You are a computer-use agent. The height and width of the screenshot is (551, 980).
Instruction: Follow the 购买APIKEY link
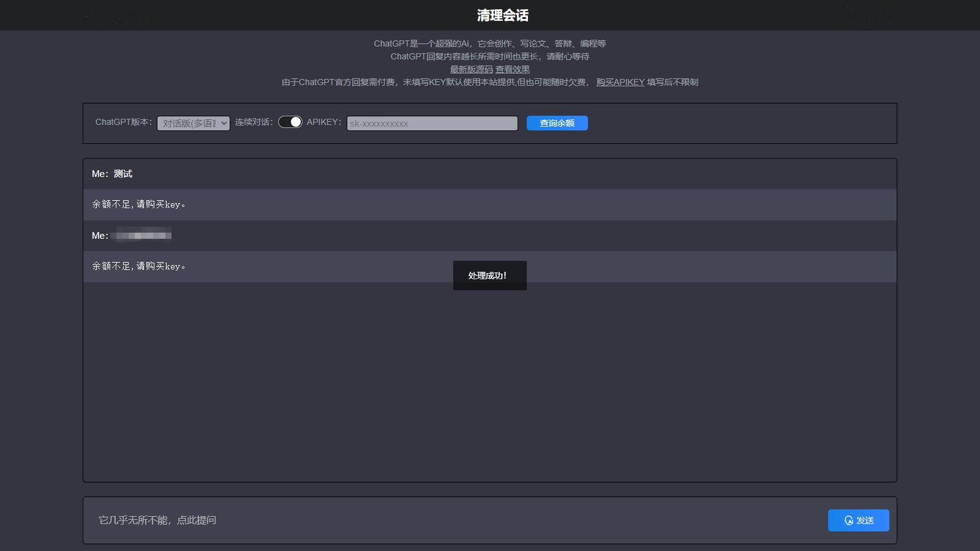point(620,82)
